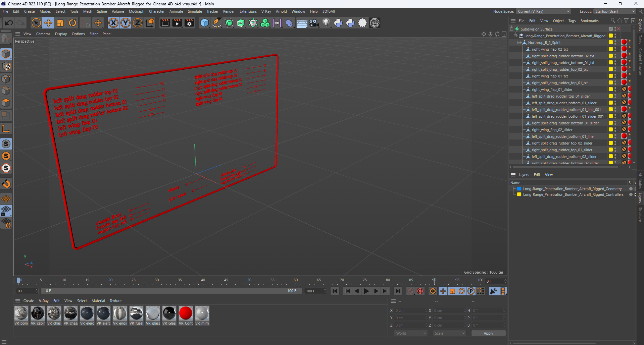
Task: Open the MoGraph menu
Action: [136, 11]
